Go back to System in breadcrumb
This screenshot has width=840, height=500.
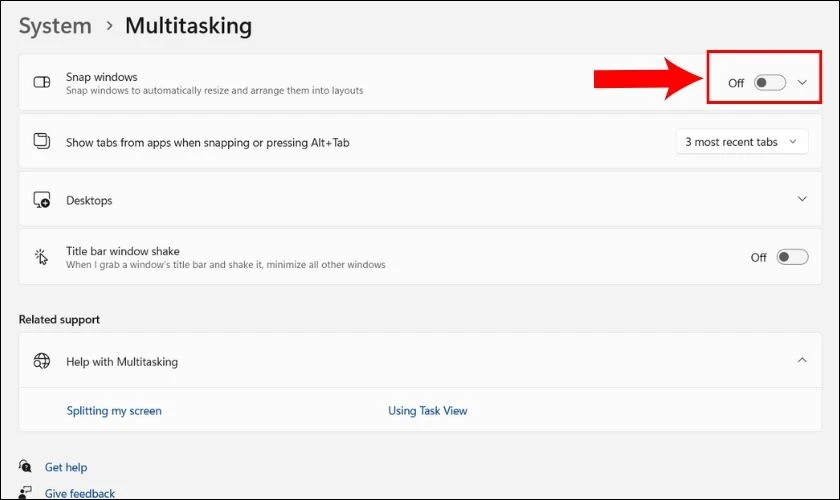coord(55,26)
